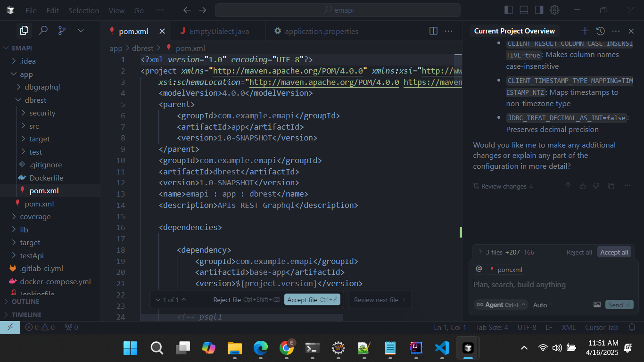The image size is (644, 362).
Task: Focus the chat prompt input field
Action: point(553,285)
